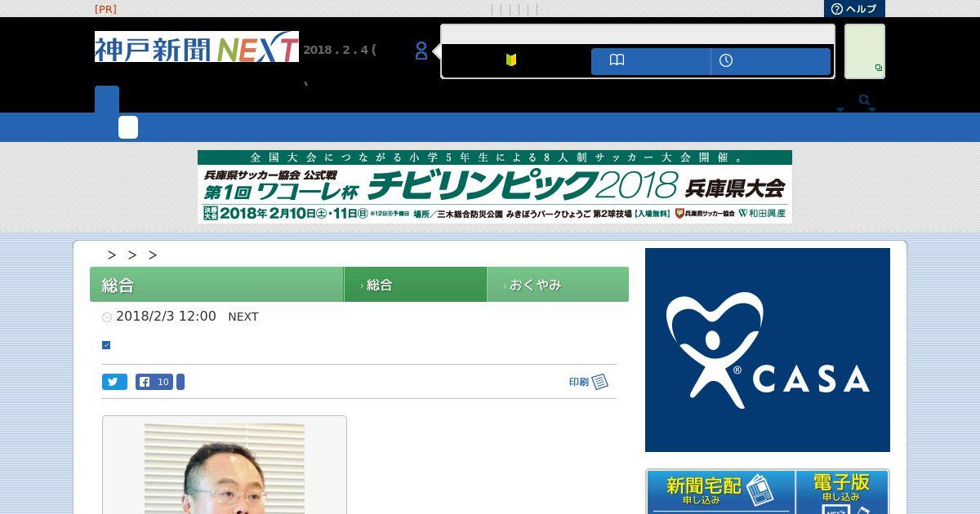980x514 pixels.
Task: Click the green beginner mark icon
Action: [511, 60]
